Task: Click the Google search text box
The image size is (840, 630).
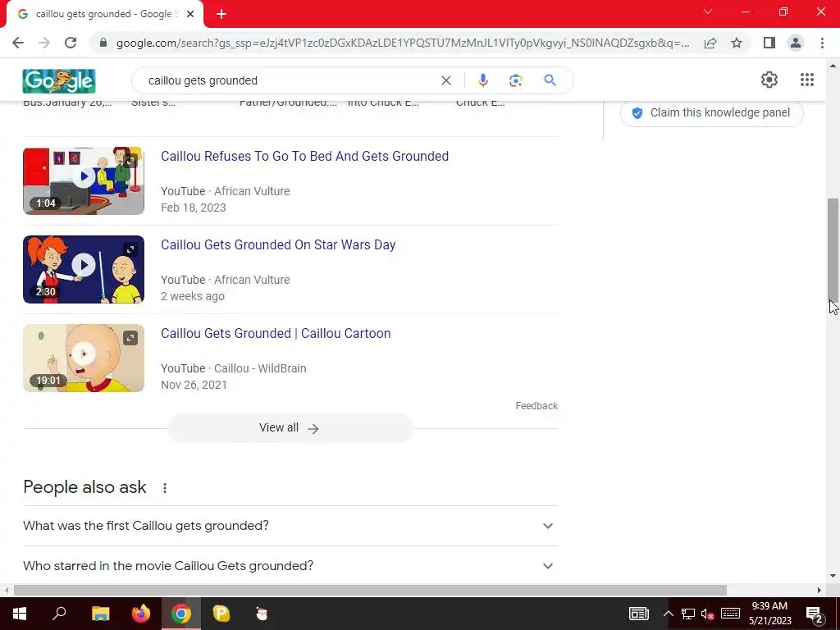Action: [x=290, y=80]
